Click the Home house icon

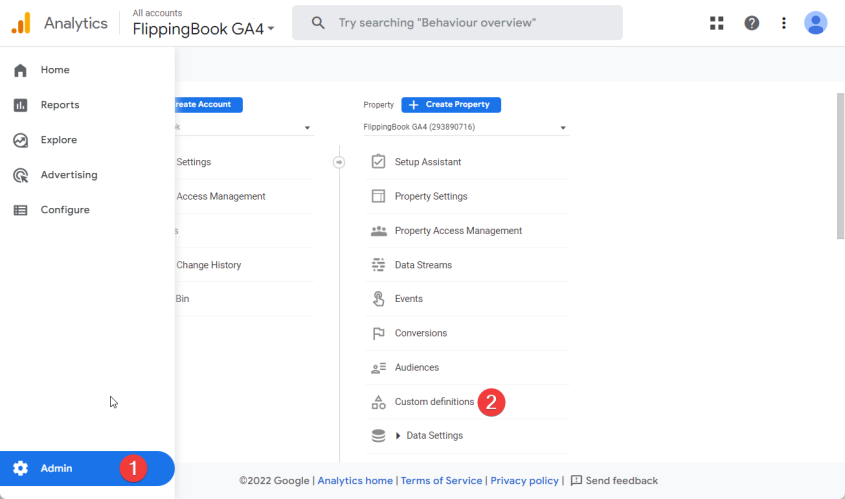[x=20, y=70]
